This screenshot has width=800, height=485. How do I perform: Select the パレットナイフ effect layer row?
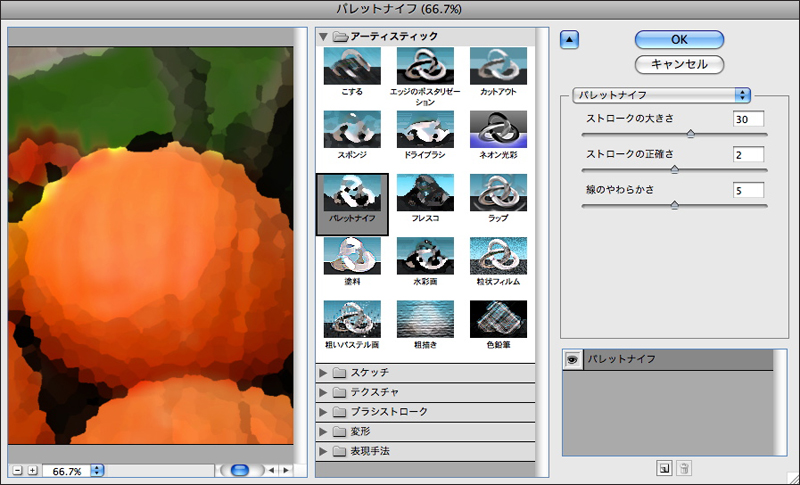[x=668, y=360]
